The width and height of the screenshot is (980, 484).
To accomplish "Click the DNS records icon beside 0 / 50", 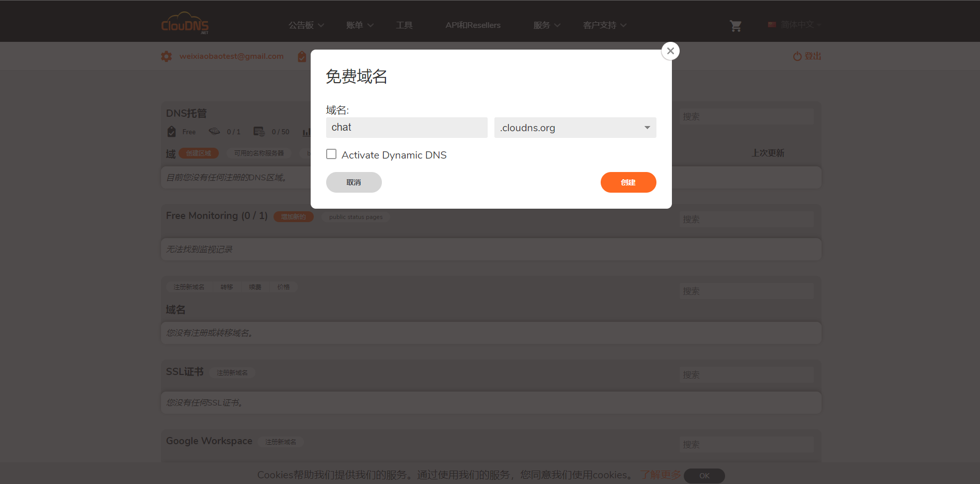I will pos(259,132).
